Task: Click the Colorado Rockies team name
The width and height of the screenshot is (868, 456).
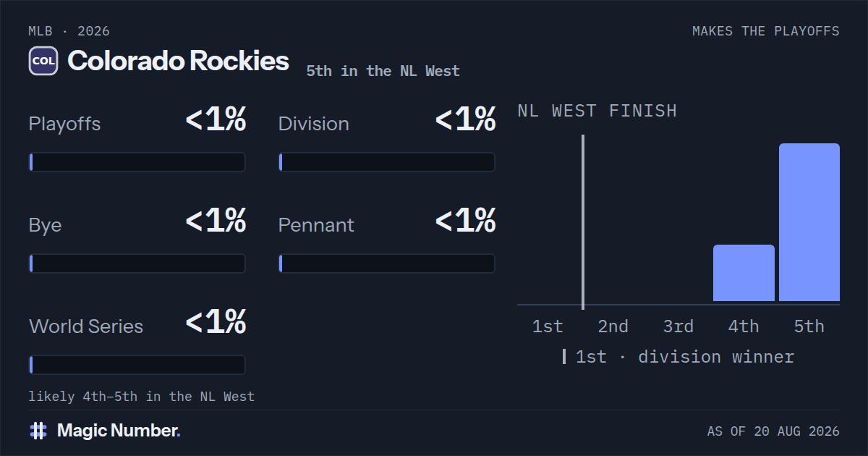Action: (x=178, y=61)
